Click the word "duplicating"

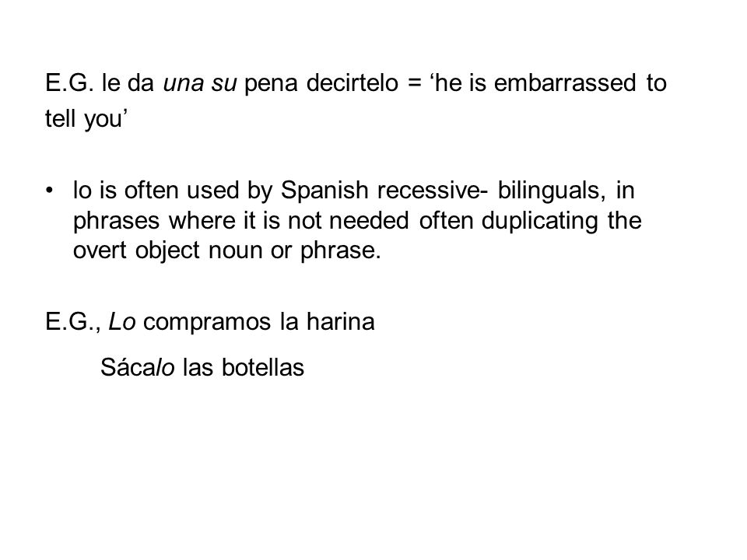[540, 221]
